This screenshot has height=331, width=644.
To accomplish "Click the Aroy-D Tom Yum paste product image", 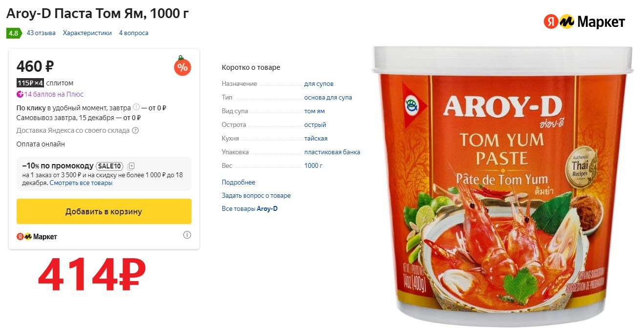I will [x=503, y=186].
